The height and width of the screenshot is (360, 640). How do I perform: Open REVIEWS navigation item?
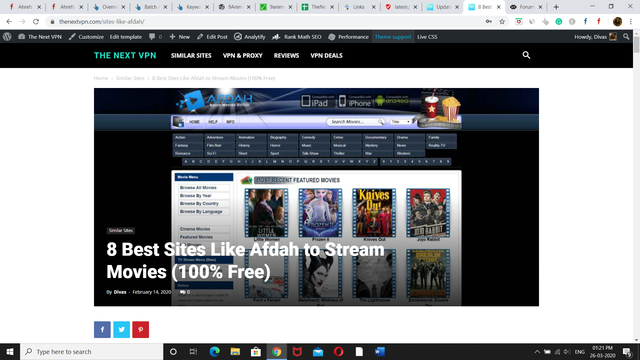click(286, 56)
